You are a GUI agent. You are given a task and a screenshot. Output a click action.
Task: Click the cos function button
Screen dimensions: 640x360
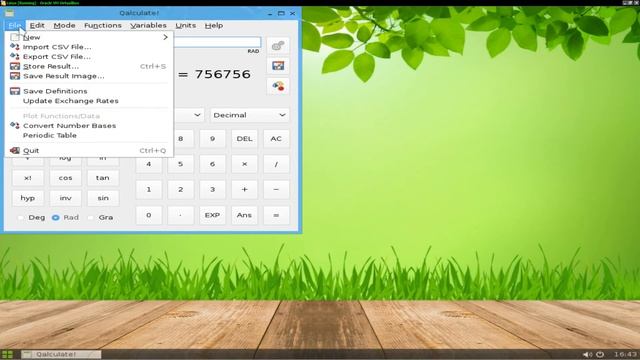[65, 178]
